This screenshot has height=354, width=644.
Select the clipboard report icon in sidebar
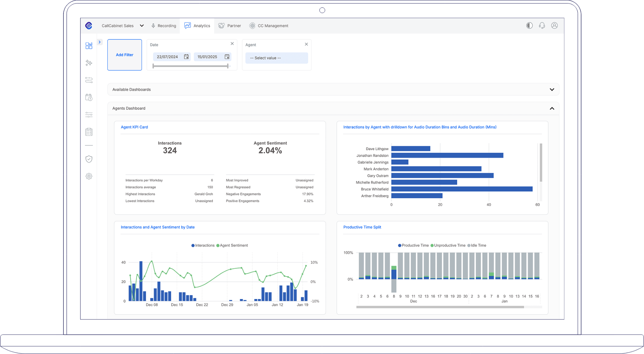coord(89,131)
